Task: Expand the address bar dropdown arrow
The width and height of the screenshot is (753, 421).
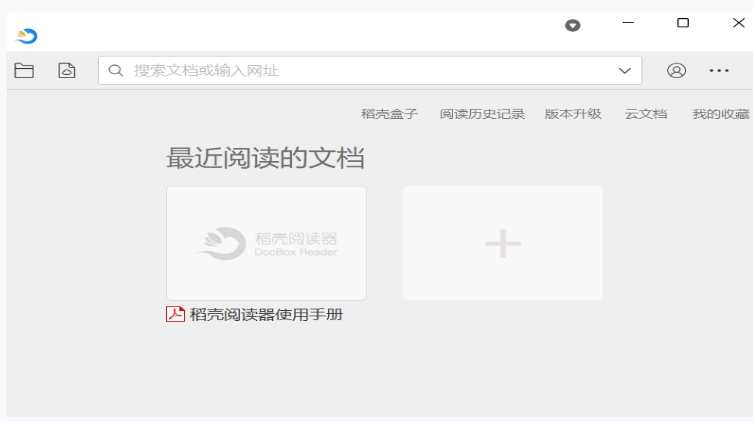Action: click(x=624, y=71)
